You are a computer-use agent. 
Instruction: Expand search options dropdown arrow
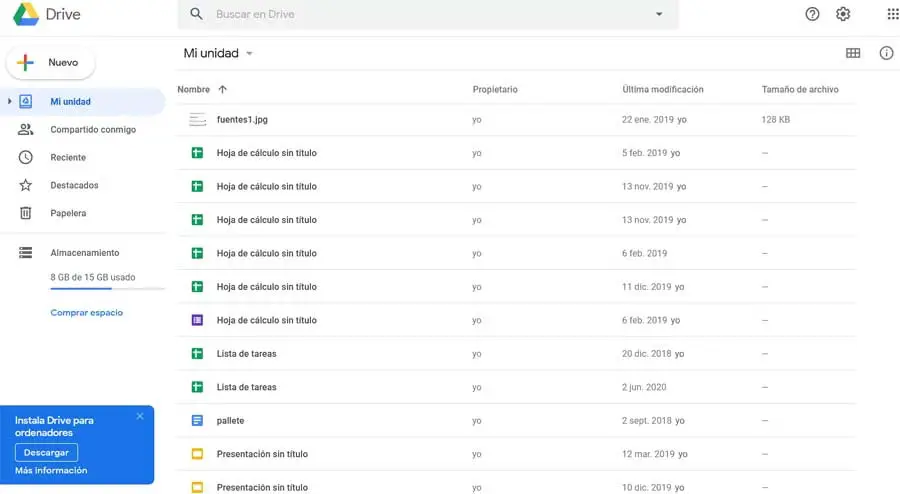659,14
